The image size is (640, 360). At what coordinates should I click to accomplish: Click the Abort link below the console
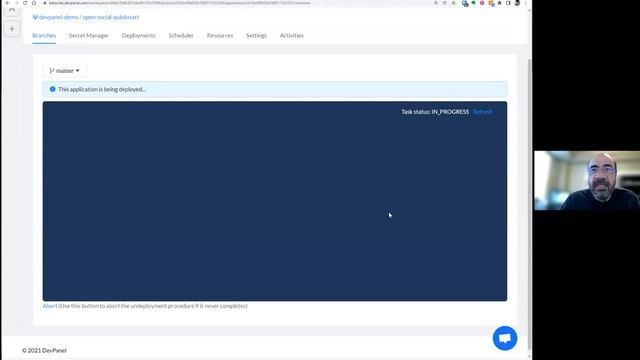click(x=50, y=306)
